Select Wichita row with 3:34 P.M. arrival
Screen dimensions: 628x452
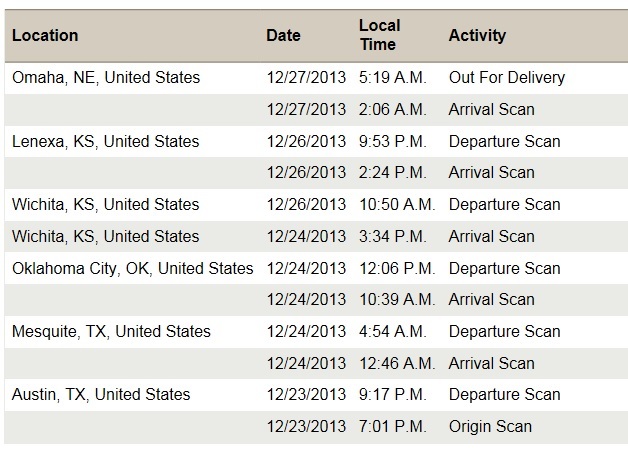pos(316,236)
